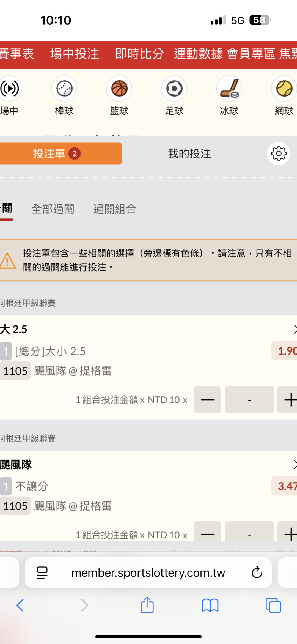This screenshot has height=644, width=297.
Task: Tap stake amount field for 大 2.5
Action: pyautogui.click(x=249, y=399)
